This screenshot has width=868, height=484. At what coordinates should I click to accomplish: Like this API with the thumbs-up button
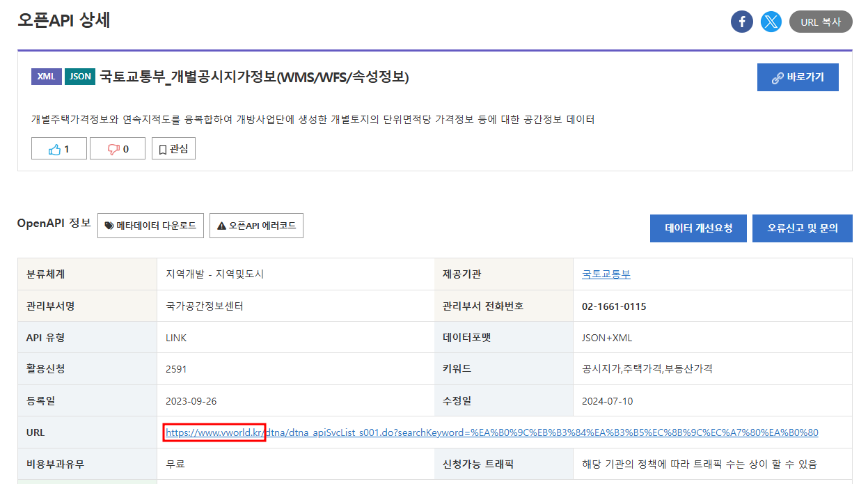click(59, 148)
